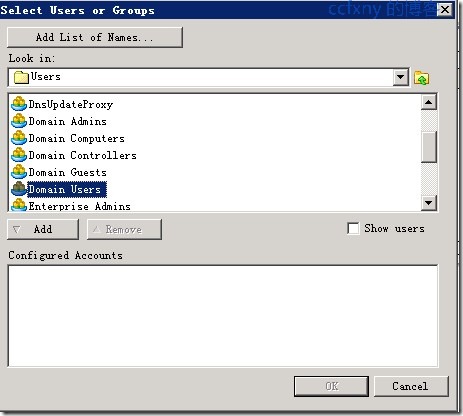
Task: Click the Domain Guests group icon
Action: (x=19, y=172)
